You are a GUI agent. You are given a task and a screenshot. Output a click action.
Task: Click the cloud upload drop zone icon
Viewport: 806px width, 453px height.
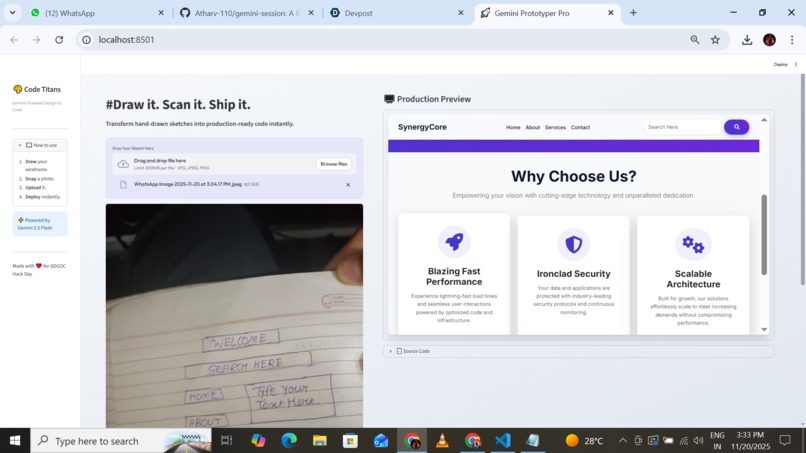click(123, 164)
